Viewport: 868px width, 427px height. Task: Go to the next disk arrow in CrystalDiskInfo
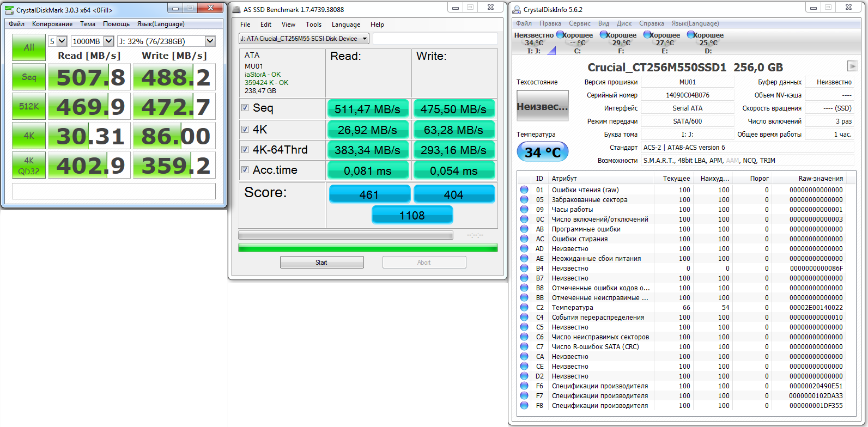852,66
